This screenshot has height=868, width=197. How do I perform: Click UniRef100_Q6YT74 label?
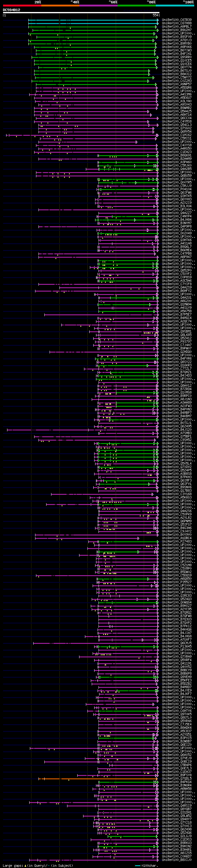pos(177,67)
